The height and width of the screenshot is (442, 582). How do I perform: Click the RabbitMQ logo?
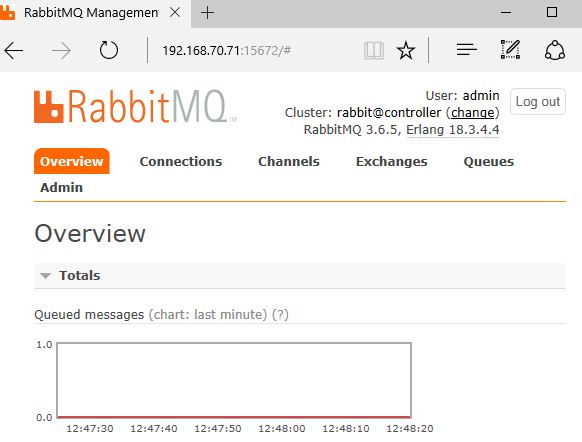(x=135, y=107)
